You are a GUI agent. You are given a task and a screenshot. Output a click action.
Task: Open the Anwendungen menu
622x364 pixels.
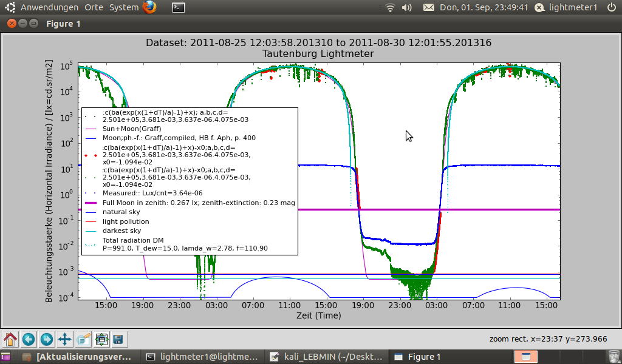50,7
